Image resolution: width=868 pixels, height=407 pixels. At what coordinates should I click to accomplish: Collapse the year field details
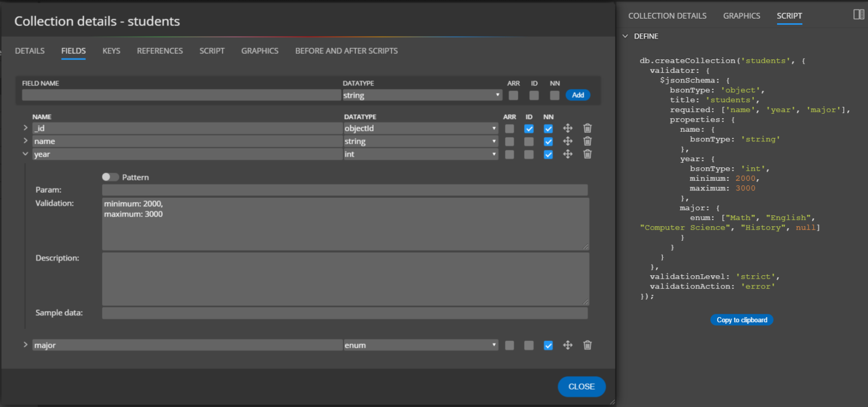[x=25, y=154]
